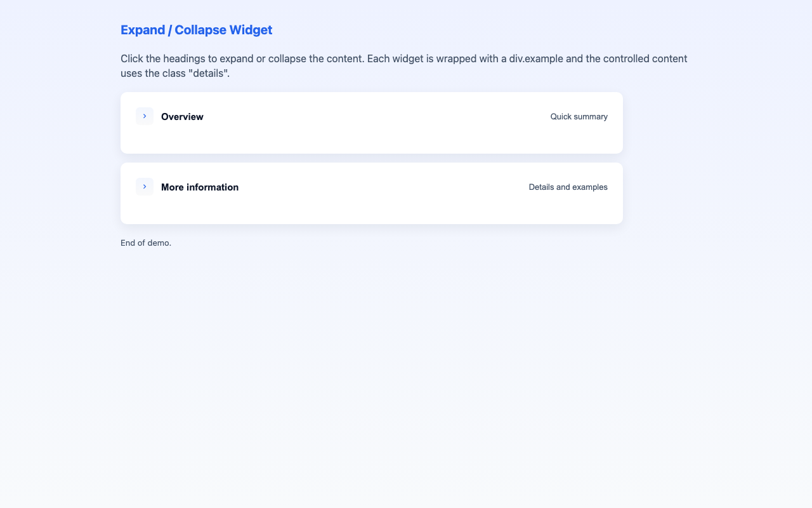This screenshot has width=812, height=508.
Task: Click the disclosure arrow above the Quick summary row
Action: [x=144, y=116]
